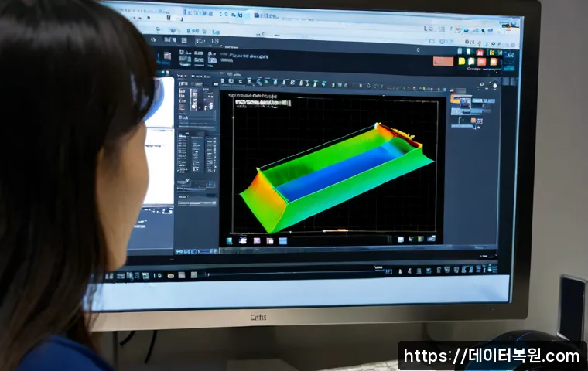588x371 pixels.
Task: Select the purple icon in the viewport's bottom bar
Action: [x=257, y=241]
